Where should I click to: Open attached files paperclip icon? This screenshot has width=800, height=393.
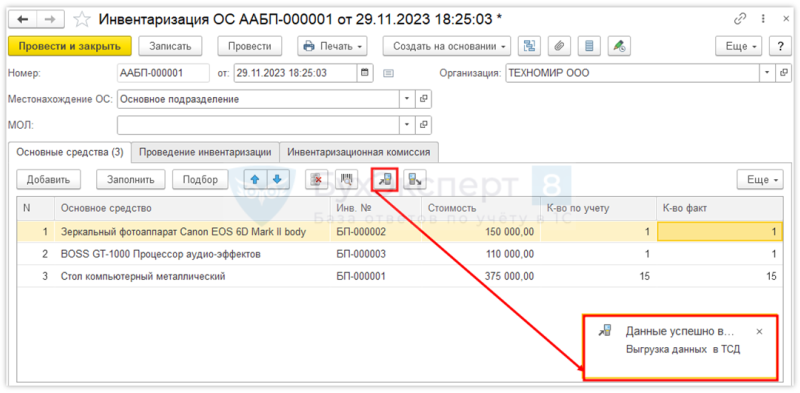[559, 46]
